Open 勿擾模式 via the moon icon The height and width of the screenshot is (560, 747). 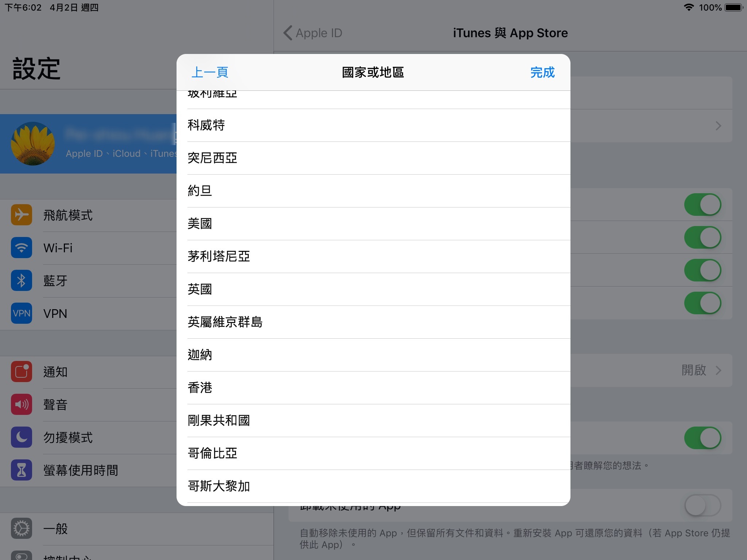[x=22, y=437]
